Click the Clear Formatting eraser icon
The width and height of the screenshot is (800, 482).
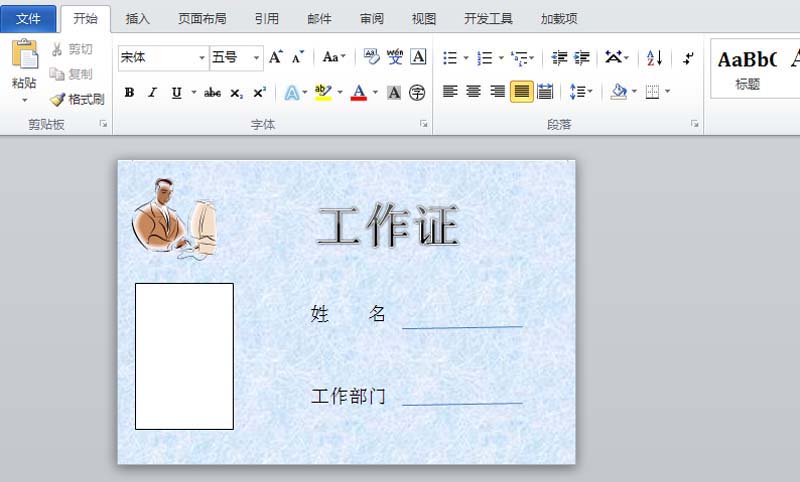[371, 57]
